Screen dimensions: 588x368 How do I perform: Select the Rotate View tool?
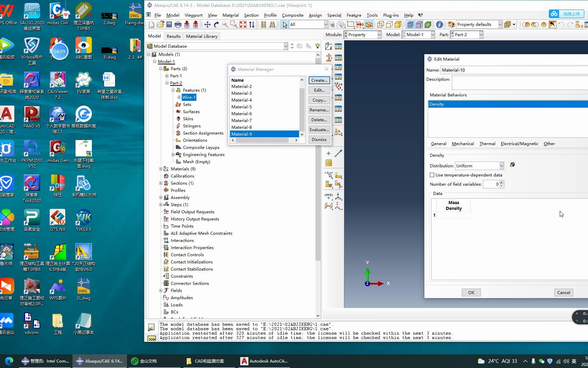point(216,25)
